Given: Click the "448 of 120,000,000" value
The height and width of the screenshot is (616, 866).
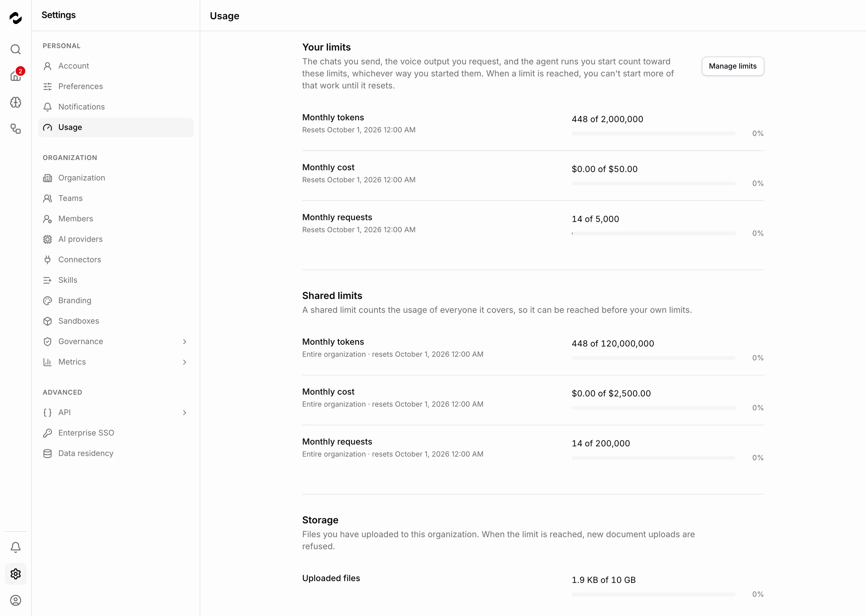Looking at the screenshot, I should pos(613,344).
